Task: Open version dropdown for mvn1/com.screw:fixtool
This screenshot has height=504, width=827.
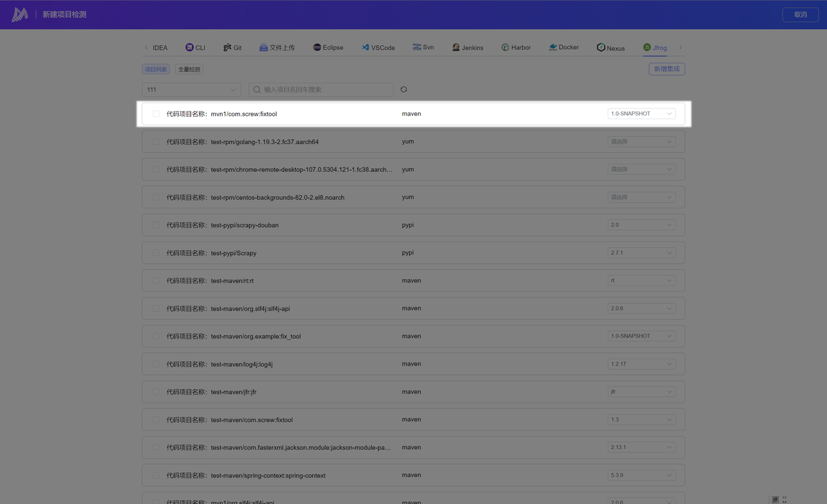Action: (641, 114)
